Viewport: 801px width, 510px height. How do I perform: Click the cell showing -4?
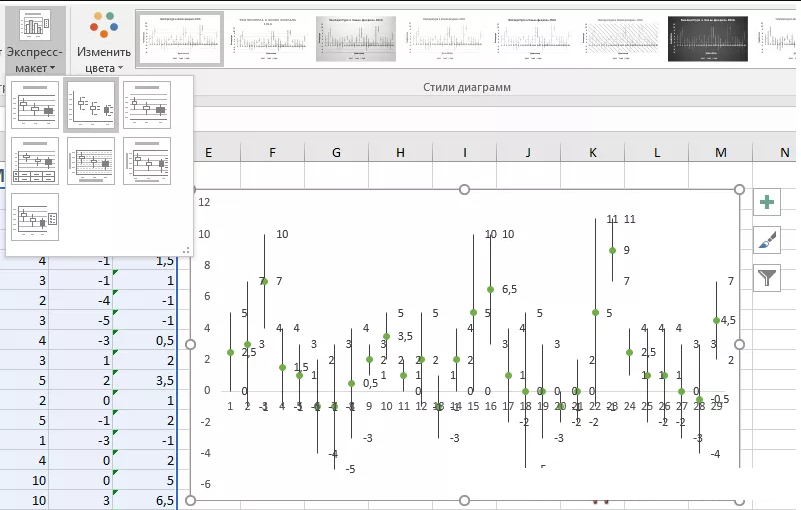[81, 300]
